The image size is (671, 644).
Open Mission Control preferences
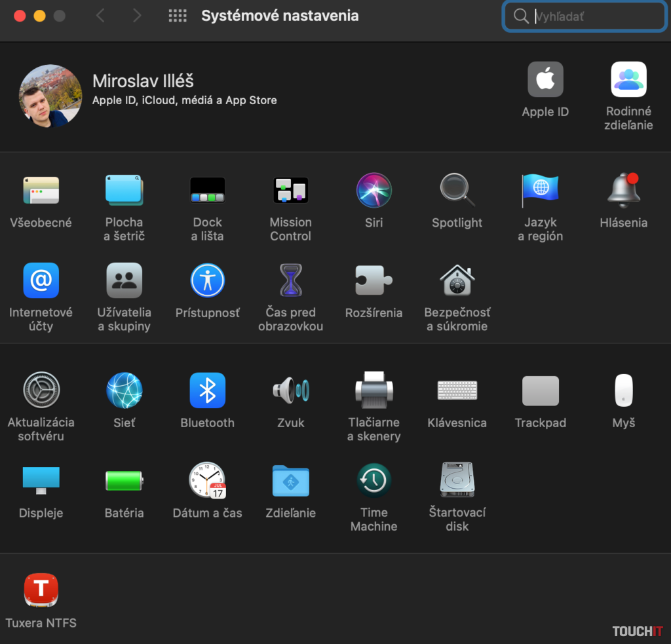click(x=290, y=190)
